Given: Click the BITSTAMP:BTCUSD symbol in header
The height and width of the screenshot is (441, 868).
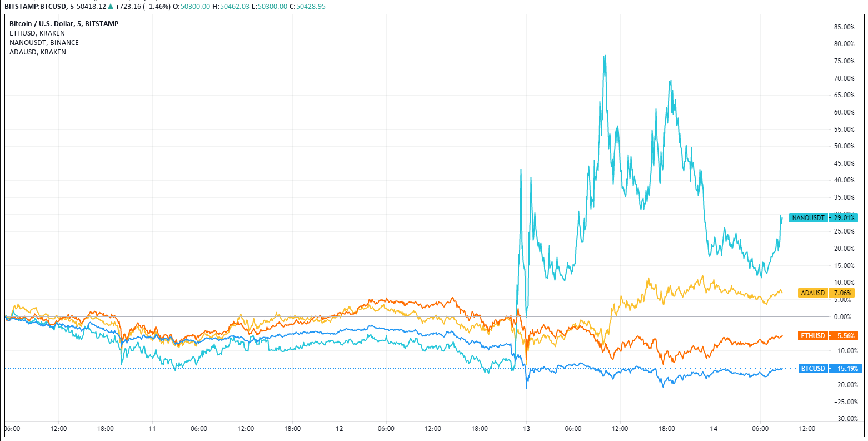Looking at the screenshot, I should (33, 6).
